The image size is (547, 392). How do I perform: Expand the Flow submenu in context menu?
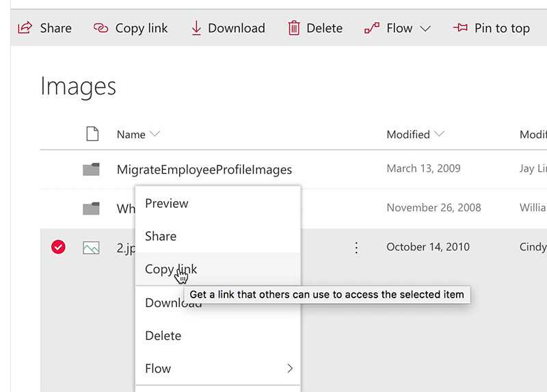(289, 369)
